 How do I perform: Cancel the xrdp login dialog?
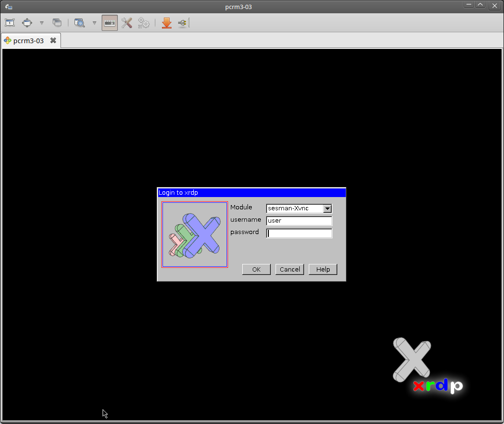(290, 270)
